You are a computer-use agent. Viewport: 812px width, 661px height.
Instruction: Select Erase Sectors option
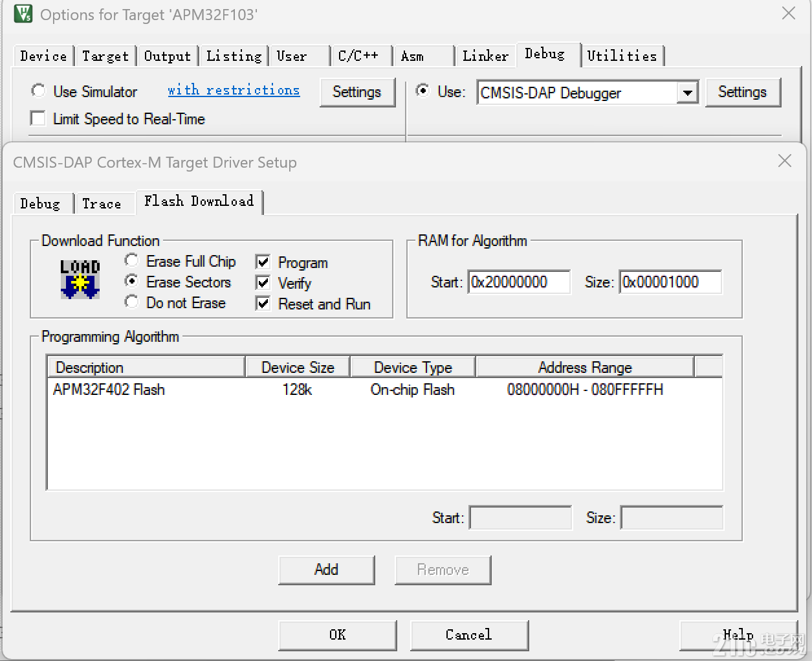click(x=131, y=281)
